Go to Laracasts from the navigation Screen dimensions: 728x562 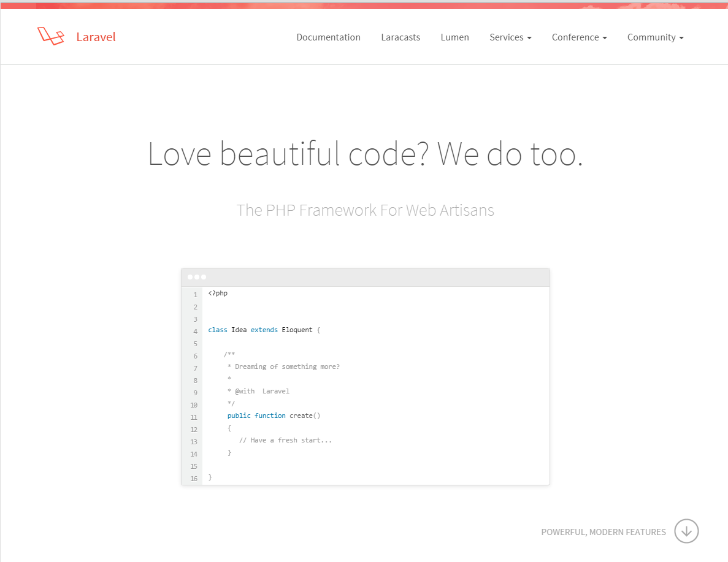(x=400, y=37)
